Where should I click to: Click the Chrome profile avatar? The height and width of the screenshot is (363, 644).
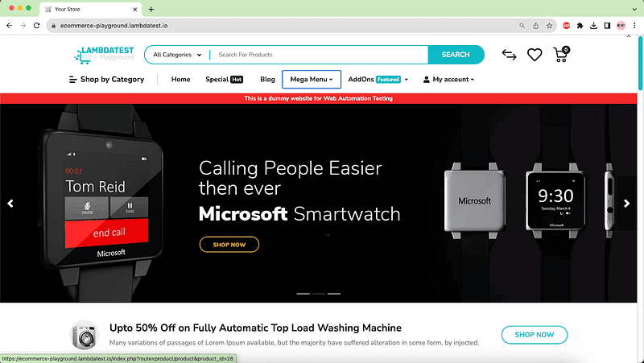click(x=621, y=26)
